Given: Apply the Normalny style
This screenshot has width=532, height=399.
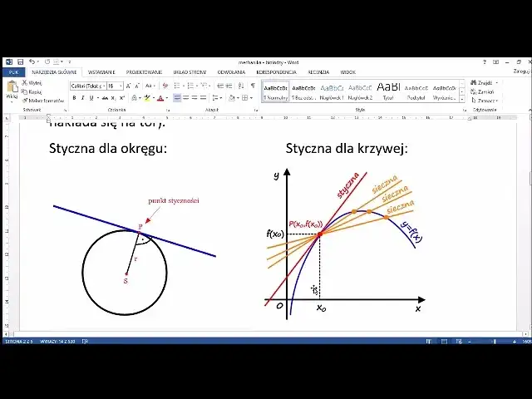Looking at the screenshot, I should (275, 92).
